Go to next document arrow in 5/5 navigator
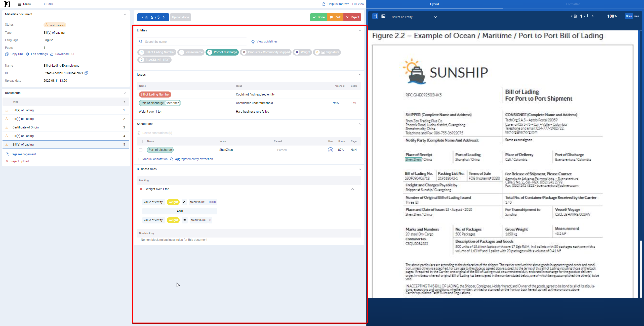This screenshot has width=644, height=326. coord(164,17)
